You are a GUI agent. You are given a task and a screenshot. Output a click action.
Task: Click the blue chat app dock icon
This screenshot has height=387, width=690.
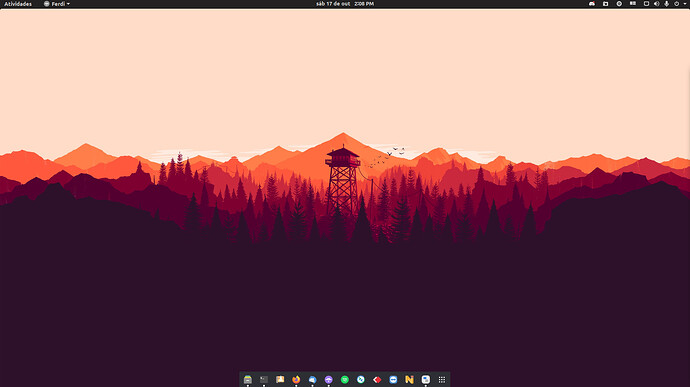click(x=312, y=380)
